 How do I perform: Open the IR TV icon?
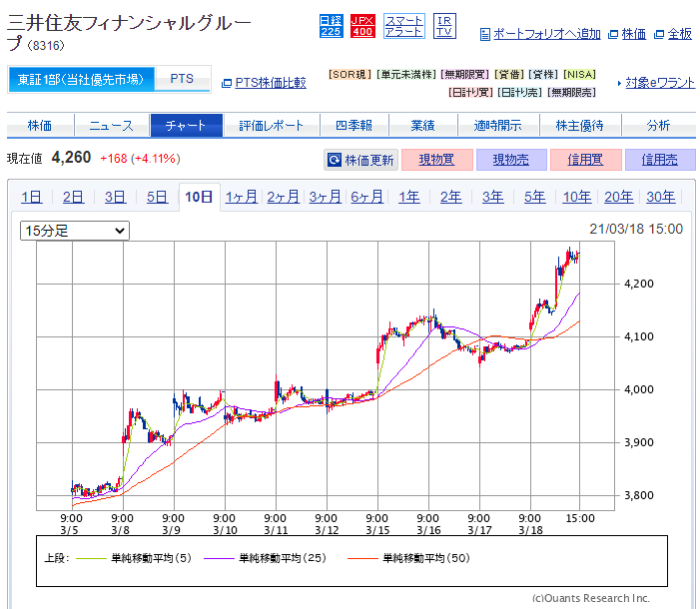point(444,26)
